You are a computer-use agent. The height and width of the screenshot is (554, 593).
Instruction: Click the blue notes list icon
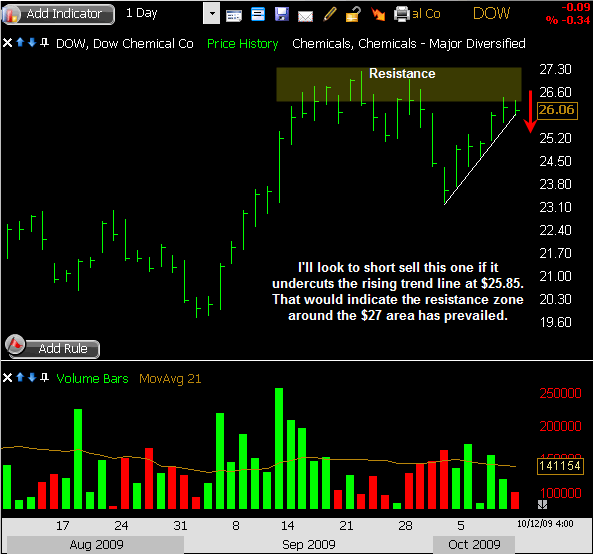click(x=258, y=14)
